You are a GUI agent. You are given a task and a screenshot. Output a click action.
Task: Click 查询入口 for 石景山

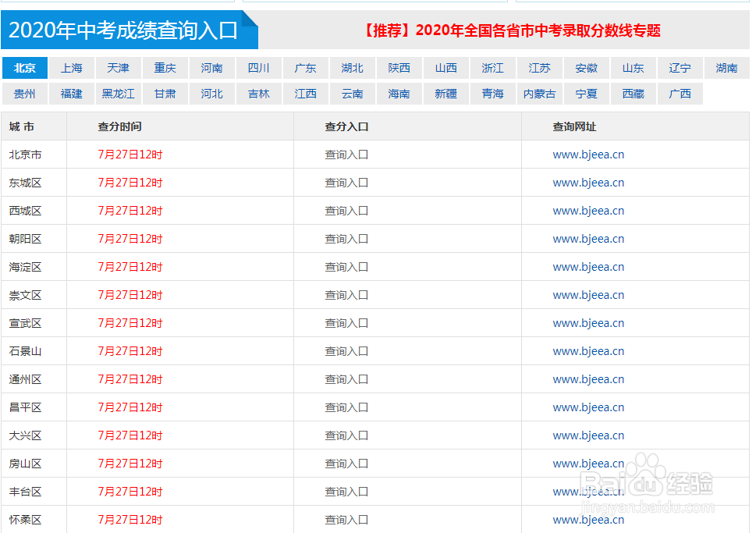(x=346, y=350)
